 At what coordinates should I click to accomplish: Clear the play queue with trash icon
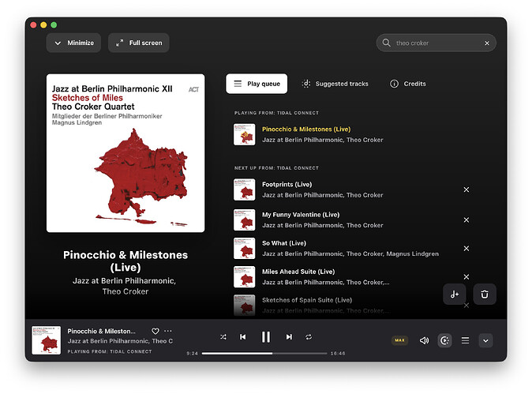coord(485,295)
